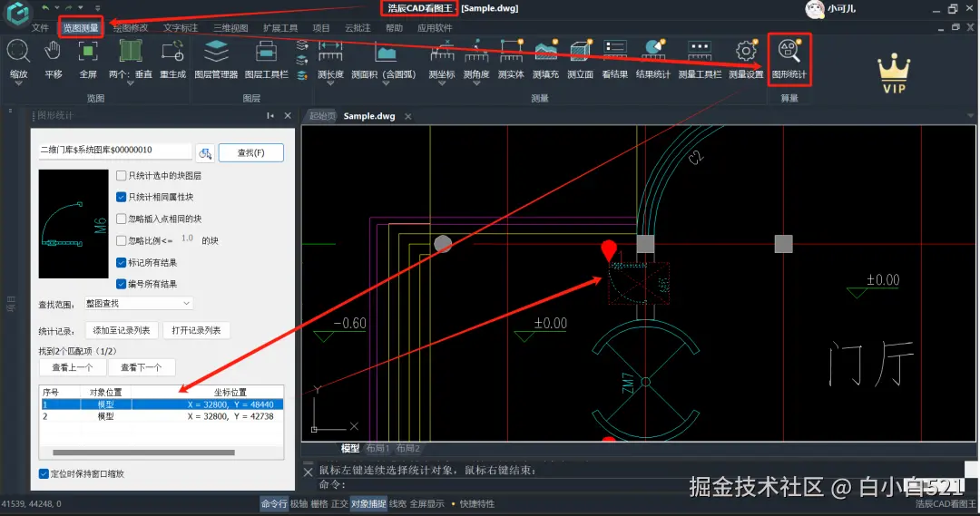Open the 结果统计 result statistics icon
This screenshot has width=980, height=516.
coord(653,52)
